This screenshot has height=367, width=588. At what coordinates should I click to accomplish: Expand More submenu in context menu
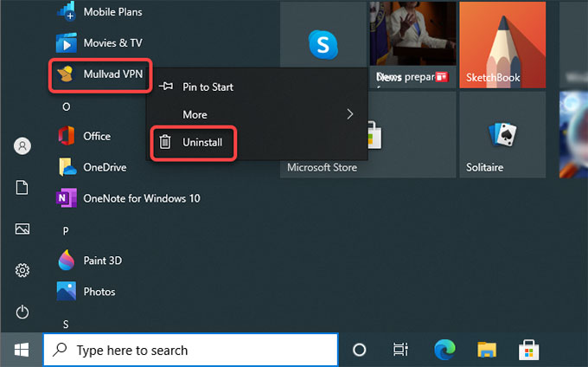(x=257, y=114)
